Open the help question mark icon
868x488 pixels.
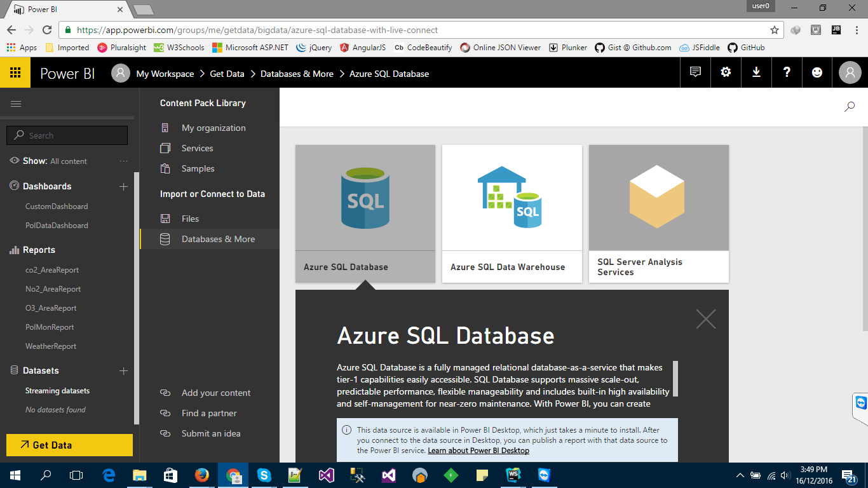787,73
